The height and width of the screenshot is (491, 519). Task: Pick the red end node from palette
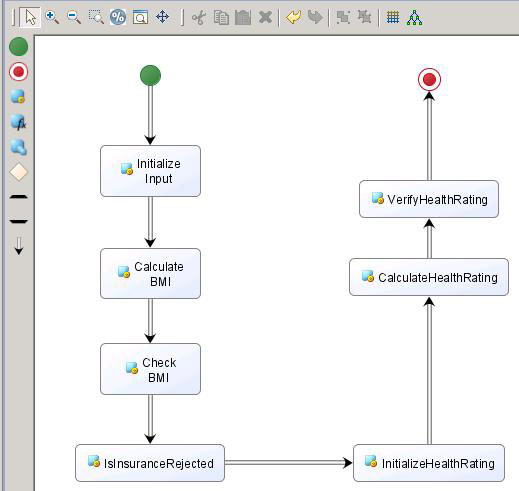(x=19, y=72)
